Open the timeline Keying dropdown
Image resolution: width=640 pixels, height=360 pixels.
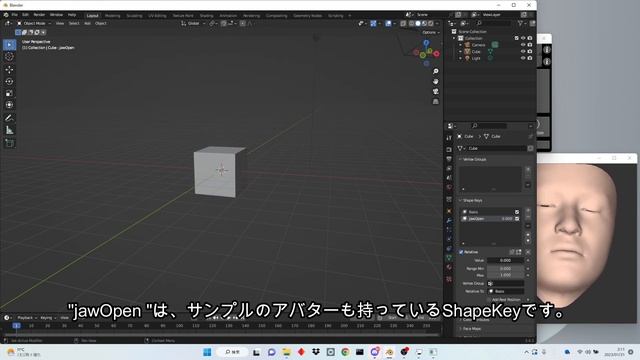click(48, 318)
